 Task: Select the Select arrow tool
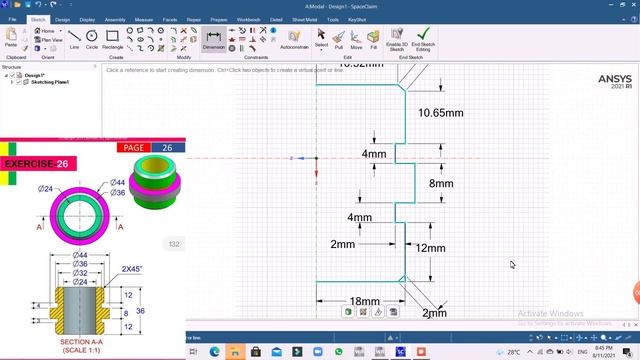click(x=321, y=38)
